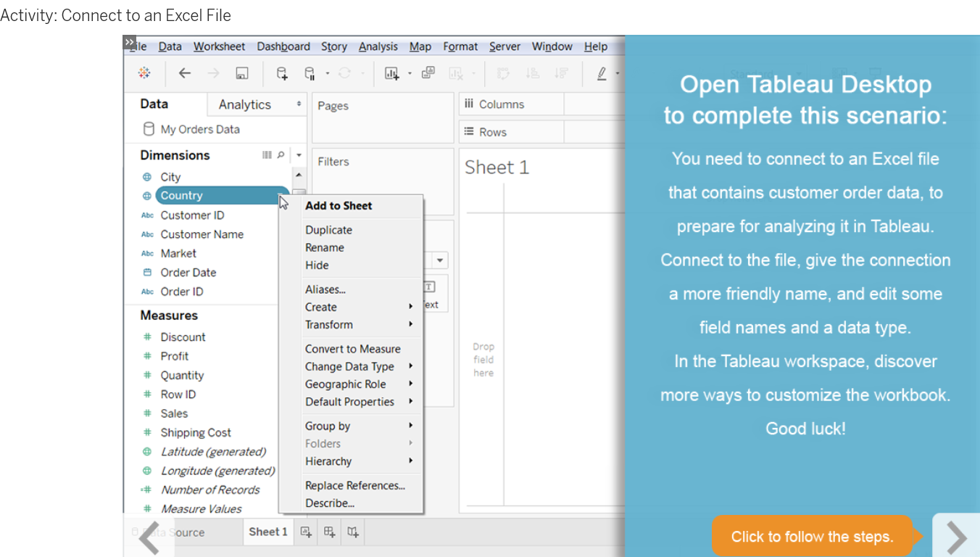Click the New Data Source cylinder-plus icon
The height and width of the screenshot is (557, 980).
coord(282,73)
